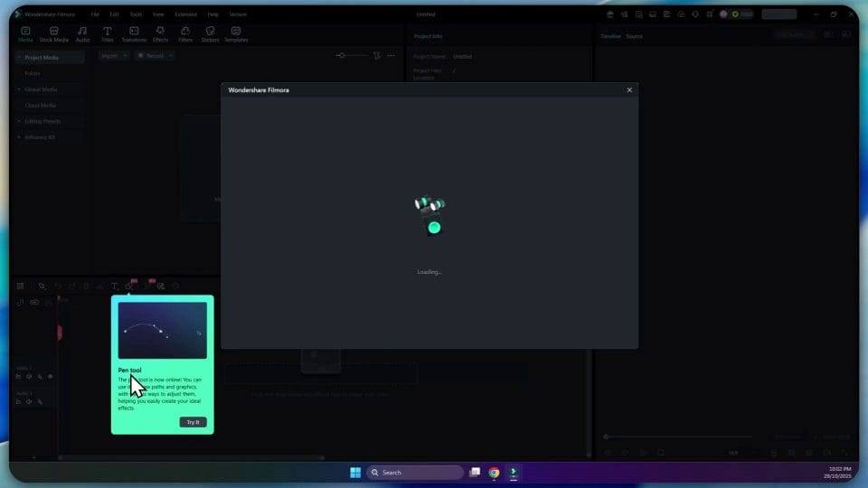Click the timeline layout grid icon
Viewport: 868px width, 488px height.
click(x=21, y=286)
